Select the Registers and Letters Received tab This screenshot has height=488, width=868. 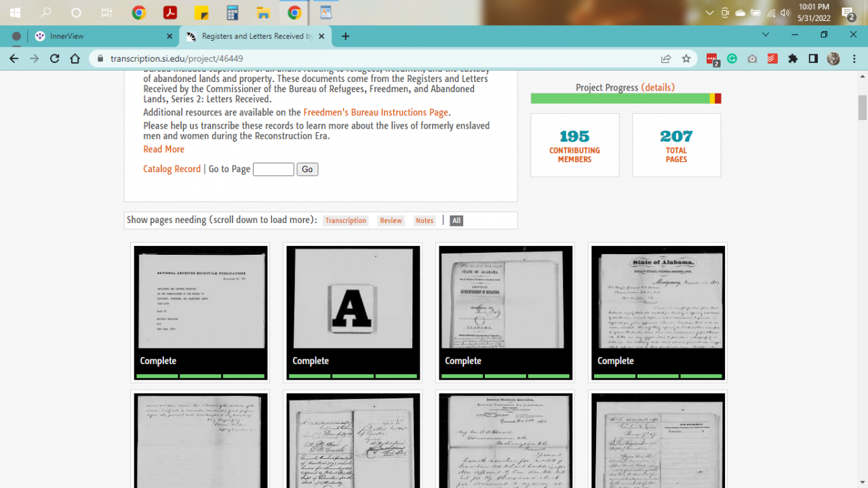[x=256, y=36]
